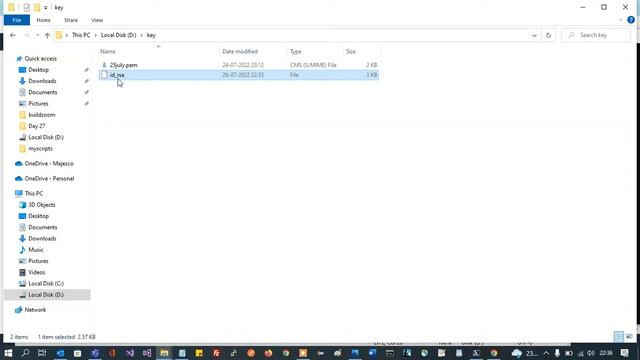Open weather widget in taskbar
Viewport: 640px width, 360px height.
(x=524, y=353)
